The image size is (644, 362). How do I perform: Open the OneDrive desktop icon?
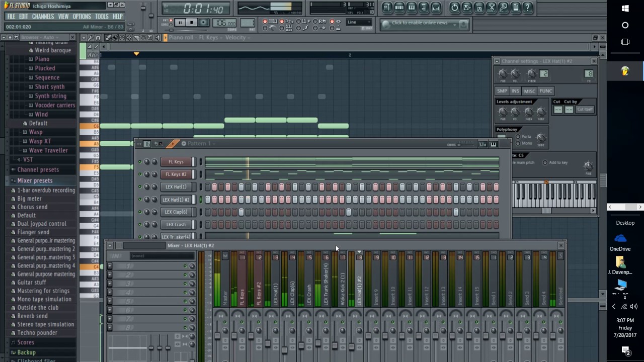[620, 242]
